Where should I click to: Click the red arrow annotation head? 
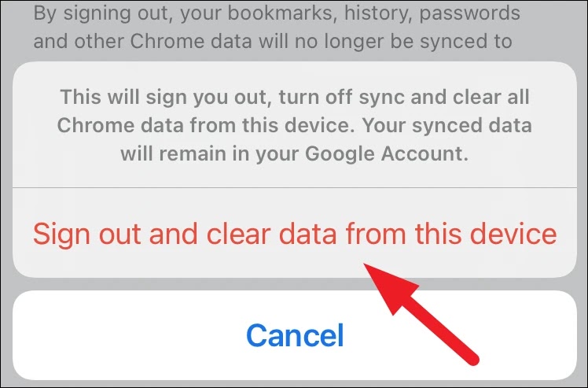click(x=388, y=286)
